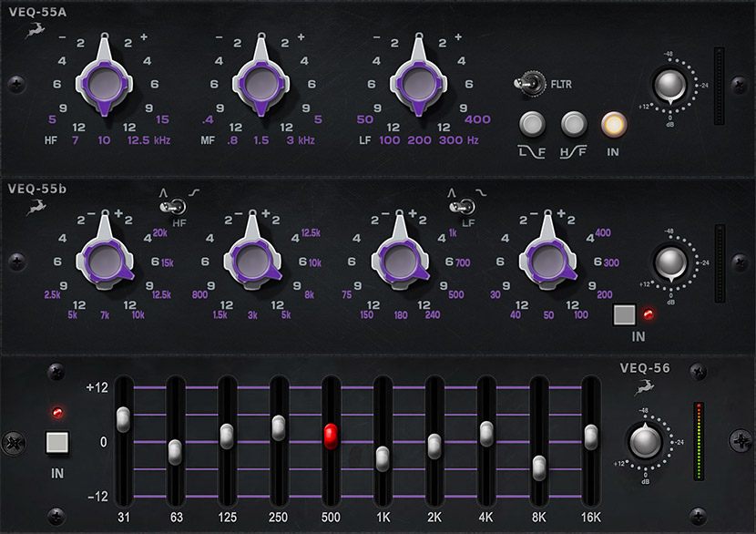The width and height of the screenshot is (756, 534).
Task: Toggle the lit IN button on VEQ-55A
Action: point(614,125)
